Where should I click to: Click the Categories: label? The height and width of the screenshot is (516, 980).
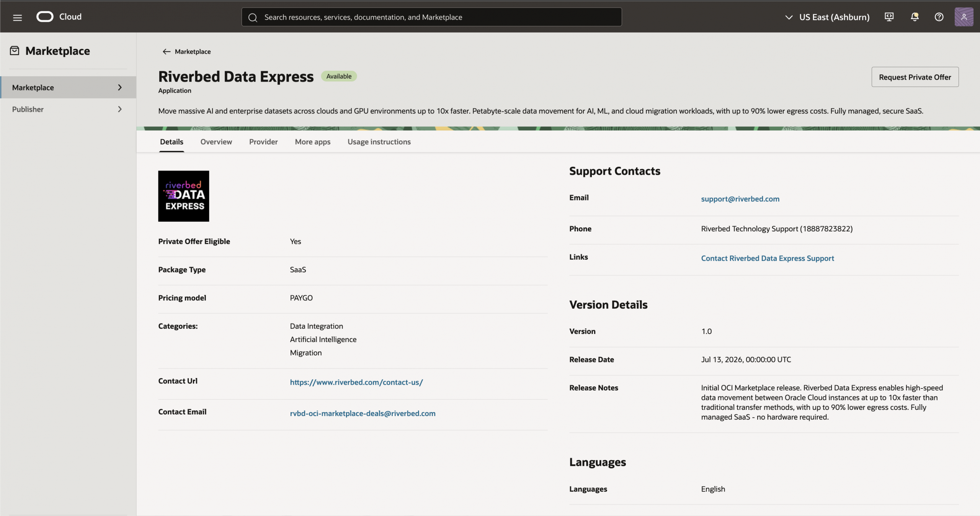(178, 326)
